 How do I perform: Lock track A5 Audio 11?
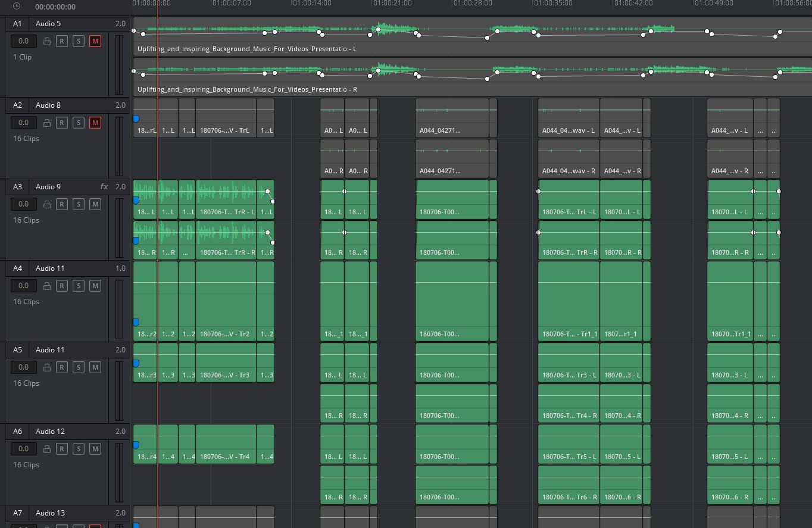point(47,367)
